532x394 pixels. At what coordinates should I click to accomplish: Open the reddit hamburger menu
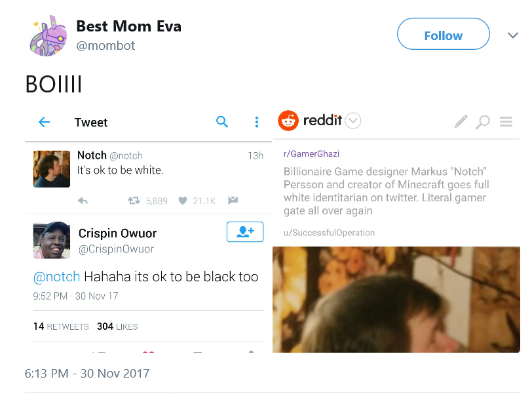click(506, 121)
